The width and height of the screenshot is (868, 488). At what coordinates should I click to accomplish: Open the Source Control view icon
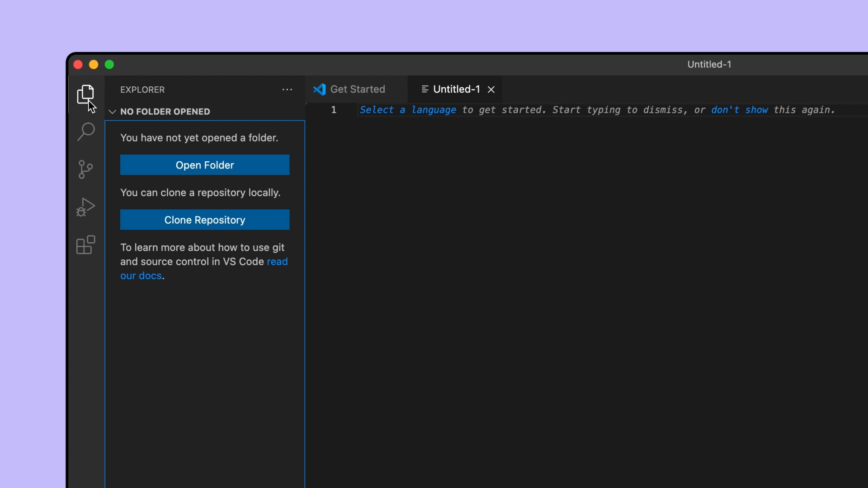point(85,169)
